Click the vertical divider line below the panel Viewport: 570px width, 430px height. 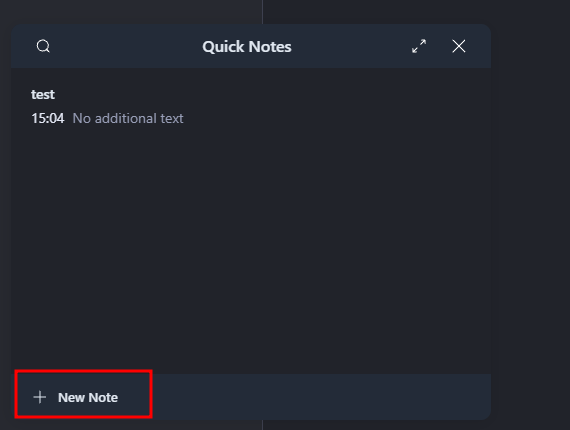tap(262, 425)
